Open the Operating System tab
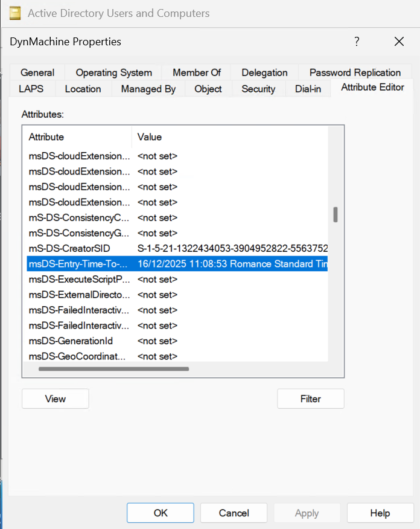 click(113, 72)
